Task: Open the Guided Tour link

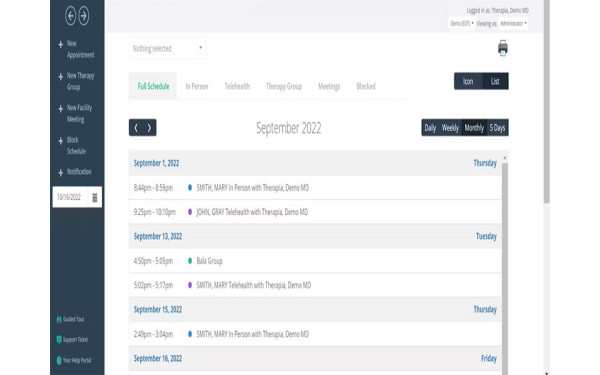Action: click(73, 319)
